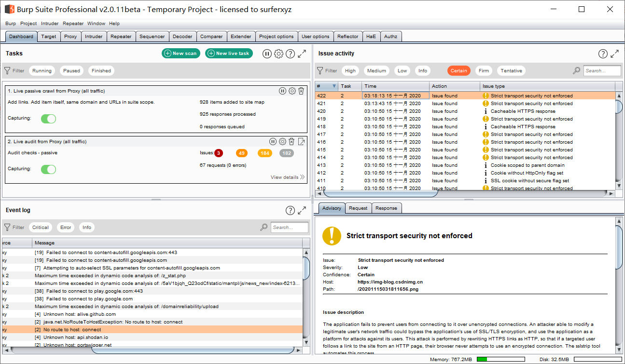The image size is (625, 364).
Task: Toggle Paused filter in Tasks
Action: (x=71, y=71)
